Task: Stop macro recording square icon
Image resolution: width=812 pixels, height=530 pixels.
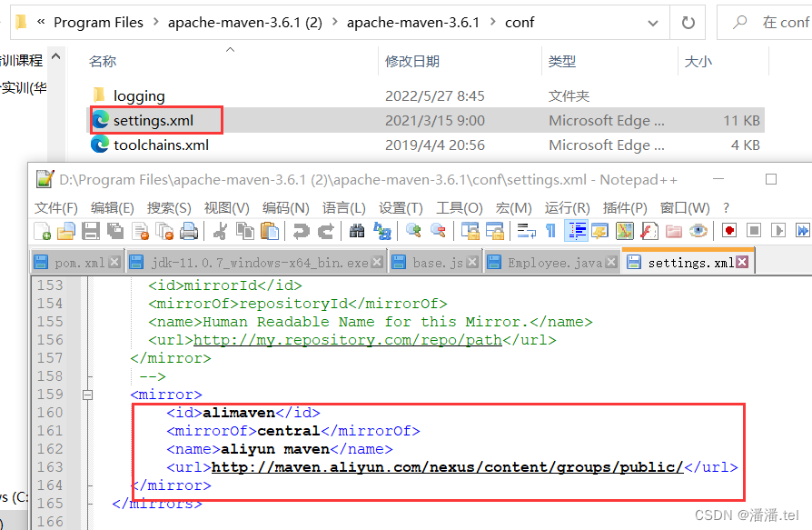Action: pos(754,231)
